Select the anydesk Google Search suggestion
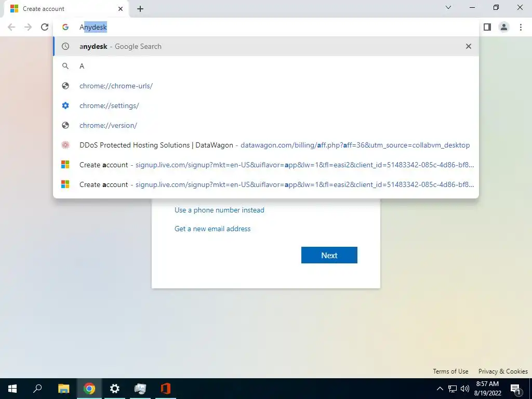Viewport: 532px width, 399px height. coord(266,46)
